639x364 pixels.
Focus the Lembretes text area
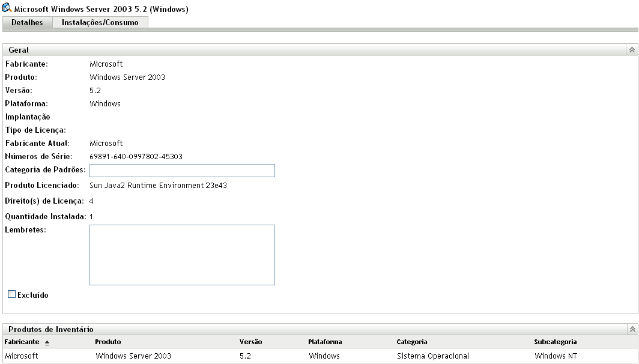[182, 255]
